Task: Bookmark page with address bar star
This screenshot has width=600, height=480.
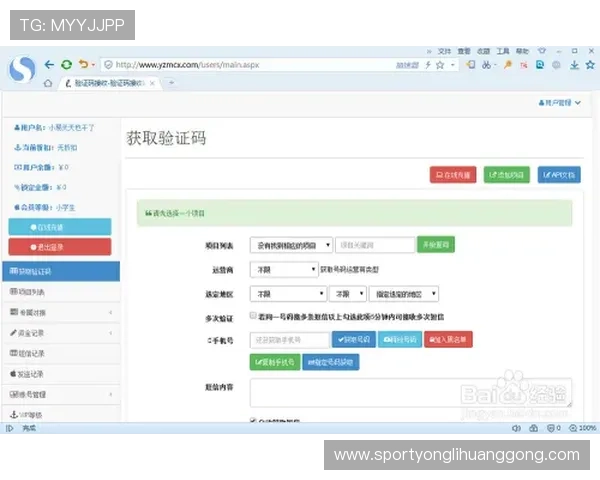Action: pyautogui.click(x=440, y=65)
